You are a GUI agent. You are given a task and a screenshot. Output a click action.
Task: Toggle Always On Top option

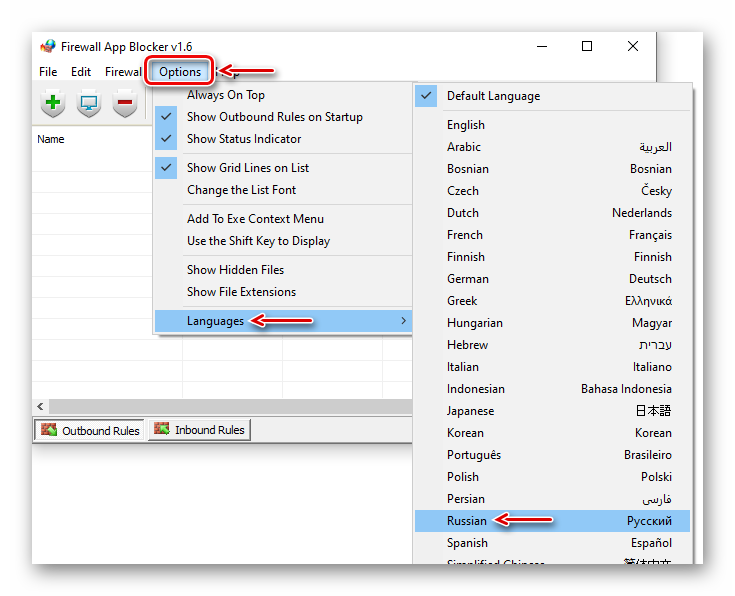[283, 95]
